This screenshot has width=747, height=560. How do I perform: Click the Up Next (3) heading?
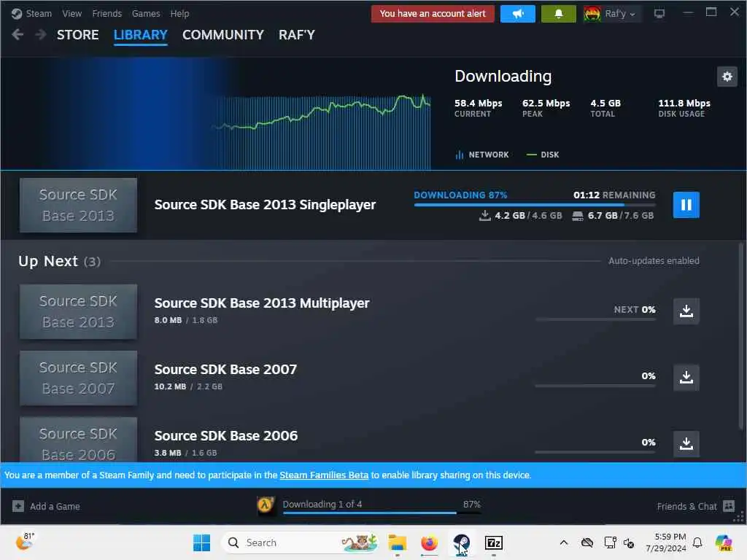tap(59, 261)
